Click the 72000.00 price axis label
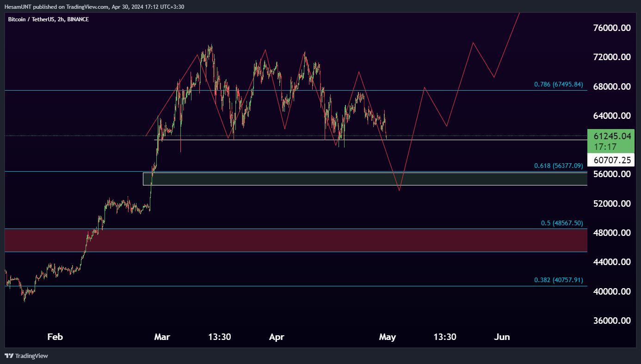Image resolution: width=641 pixels, height=364 pixels. click(612, 57)
